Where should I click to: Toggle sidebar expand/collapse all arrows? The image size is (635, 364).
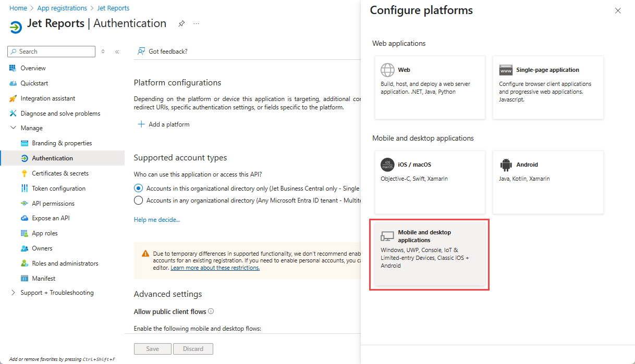click(103, 52)
